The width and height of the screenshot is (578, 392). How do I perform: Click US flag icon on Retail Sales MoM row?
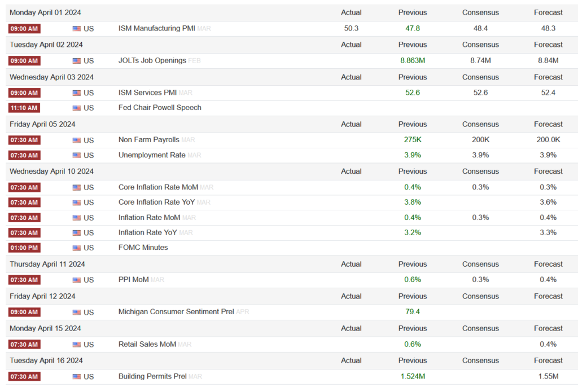click(76, 345)
